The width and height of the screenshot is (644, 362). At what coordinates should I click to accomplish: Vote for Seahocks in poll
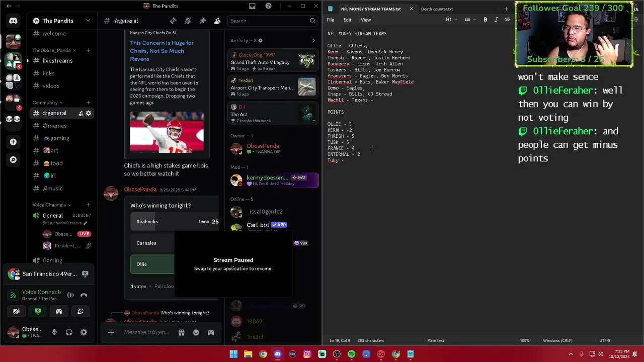tap(175, 222)
